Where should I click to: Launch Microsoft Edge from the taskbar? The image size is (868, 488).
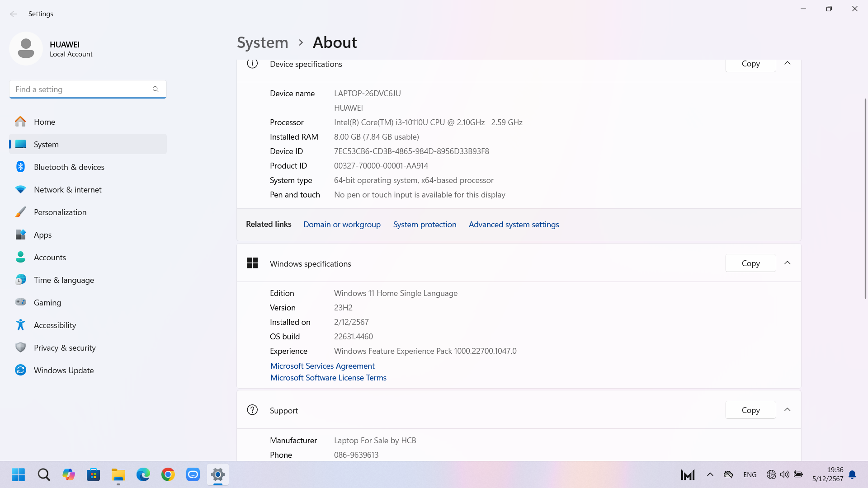coord(143,474)
